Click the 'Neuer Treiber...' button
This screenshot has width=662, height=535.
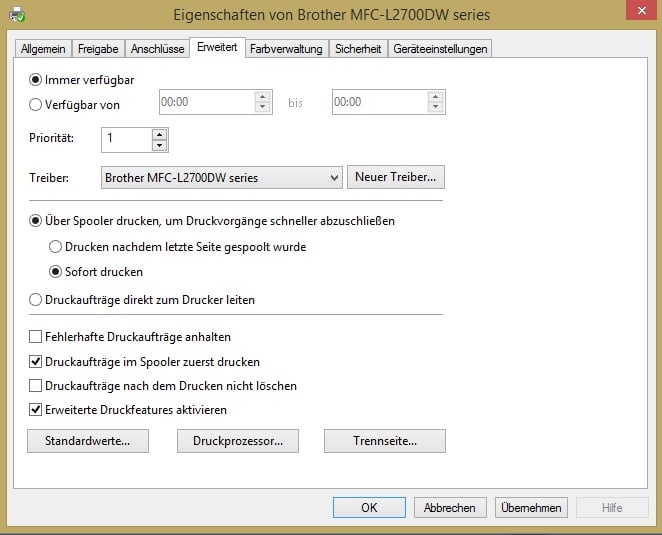[396, 178]
